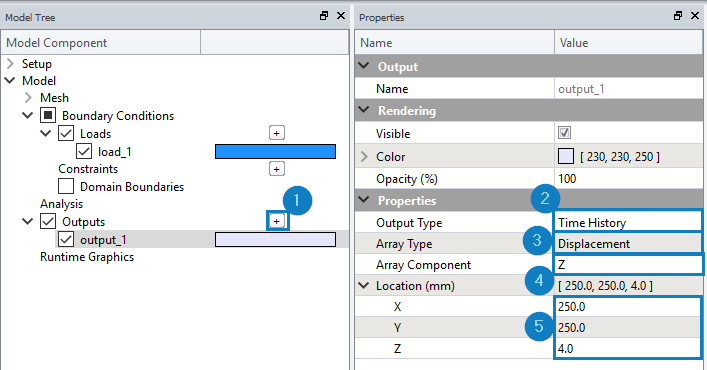
Task: Click the output_1 lavender color bar
Action: (275, 239)
